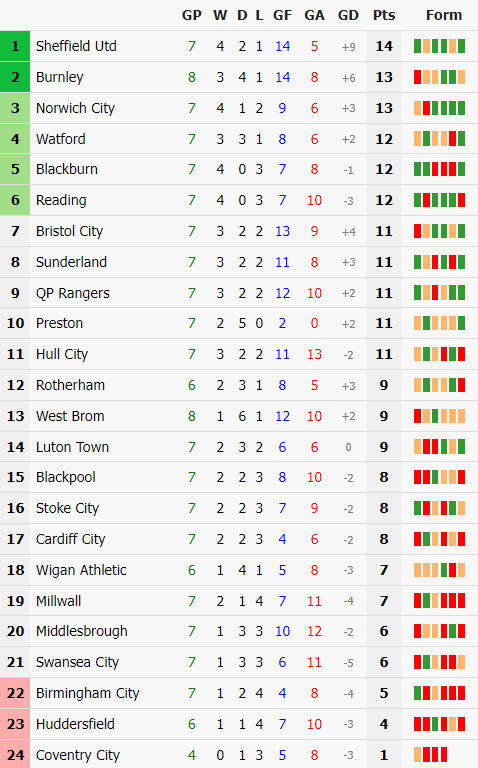Select Norwich City in the table
The width and height of the screenshot is (478, 768).
pos(75,108)
